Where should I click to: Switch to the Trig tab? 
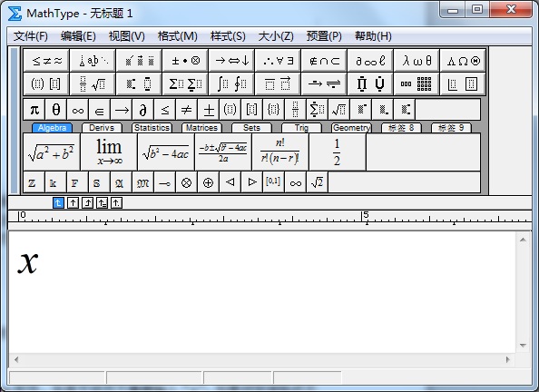[x=301, y=128]
